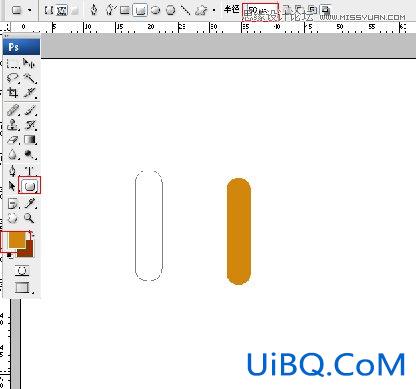Select the Hand tool
The height and width of the screenshot is (389, 416).
click(x=13, y=218)
